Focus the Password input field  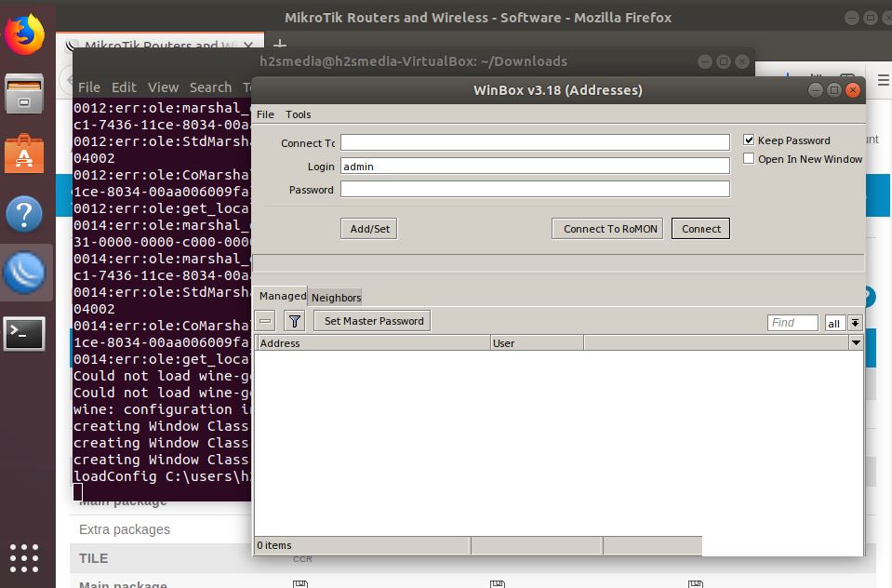[x=536, y=189]
